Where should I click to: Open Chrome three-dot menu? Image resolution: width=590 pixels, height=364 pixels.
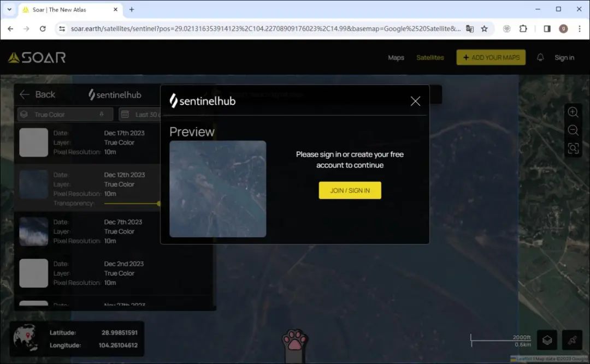580,28
